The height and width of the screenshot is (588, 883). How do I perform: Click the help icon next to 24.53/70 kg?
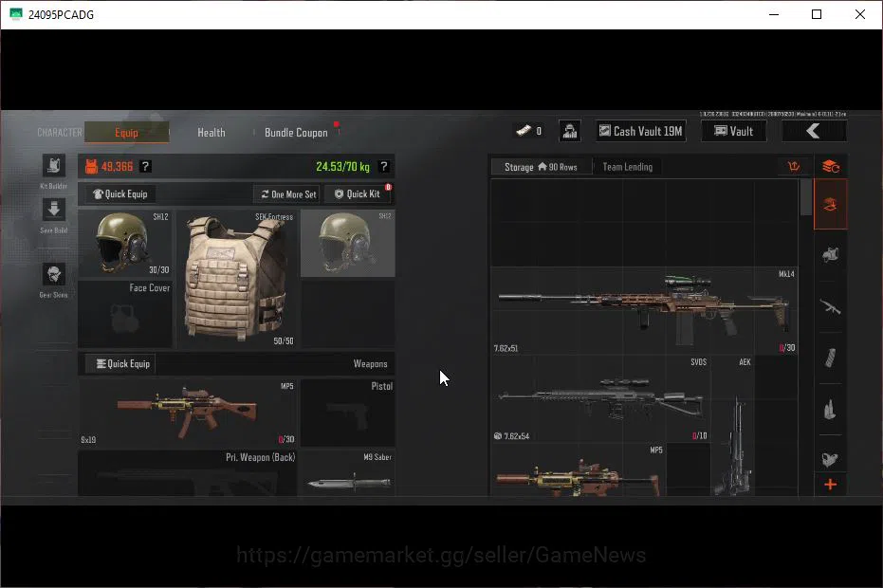(x=384, y=167)
